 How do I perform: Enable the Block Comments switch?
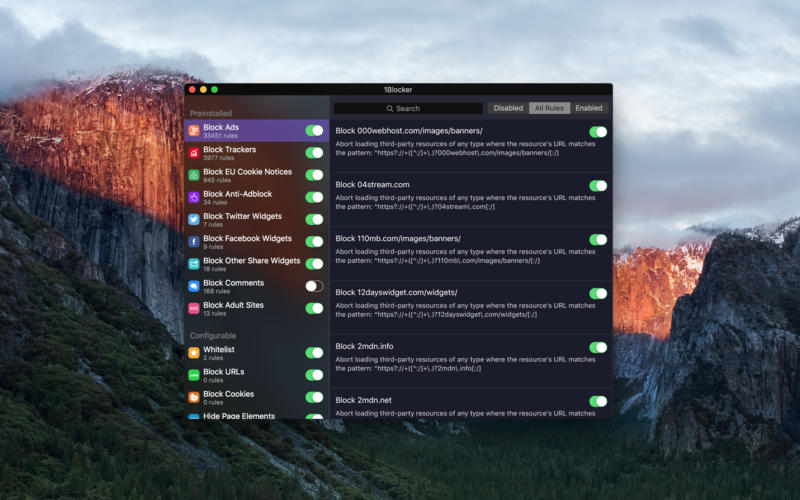point(314,286)
